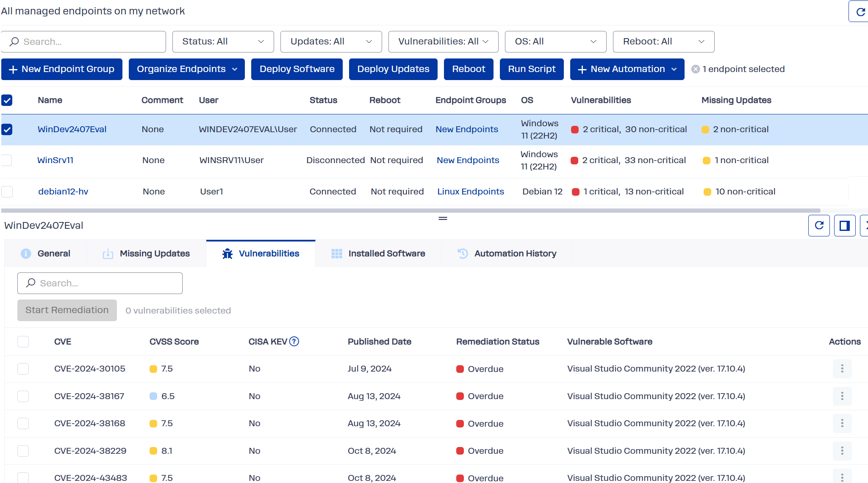The height and width of the screenshot is (483, 868).
Task: Open the Updates: All filter dropdown
Action: (331, 42)
